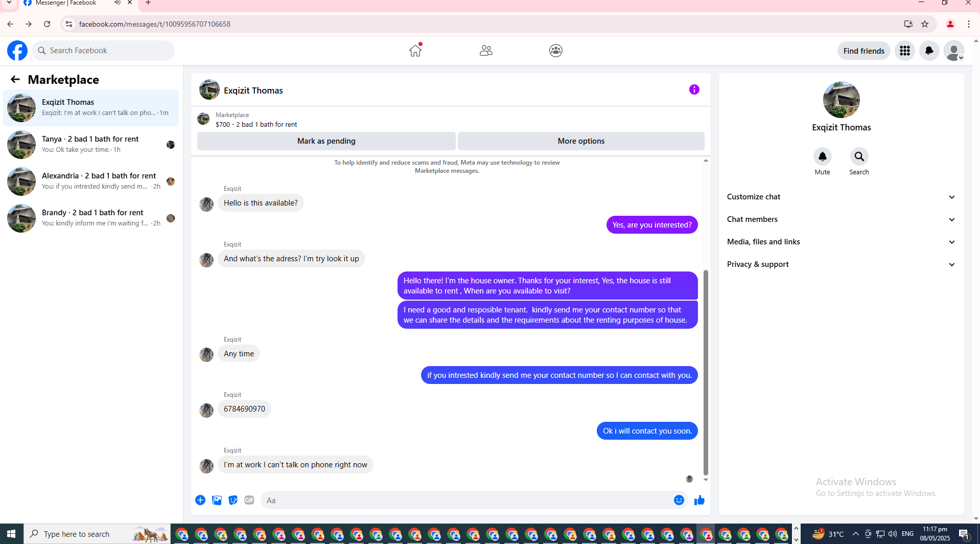Open the tab search dropdown arrow

(x=9, y=3)
